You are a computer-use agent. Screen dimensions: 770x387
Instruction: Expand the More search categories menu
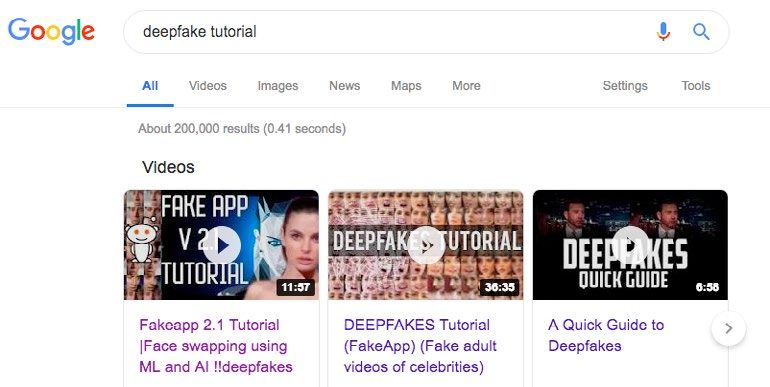(466, 86)
